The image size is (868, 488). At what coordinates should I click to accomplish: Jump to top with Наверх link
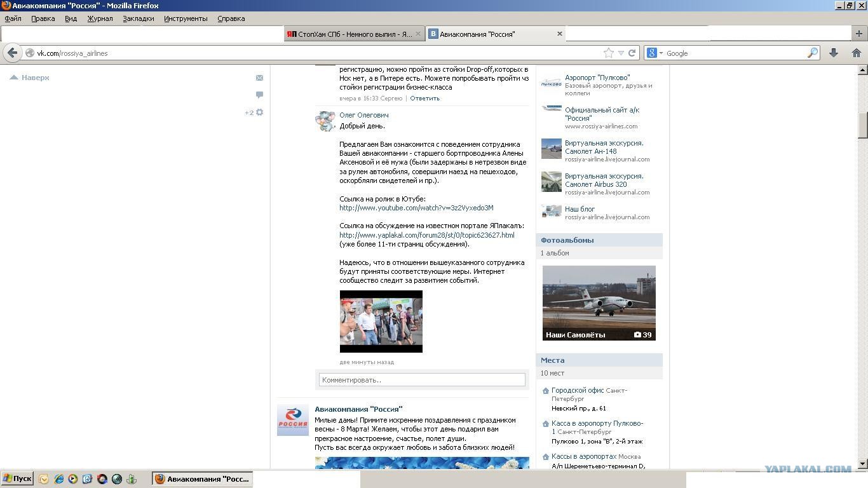tap(29, 78)
